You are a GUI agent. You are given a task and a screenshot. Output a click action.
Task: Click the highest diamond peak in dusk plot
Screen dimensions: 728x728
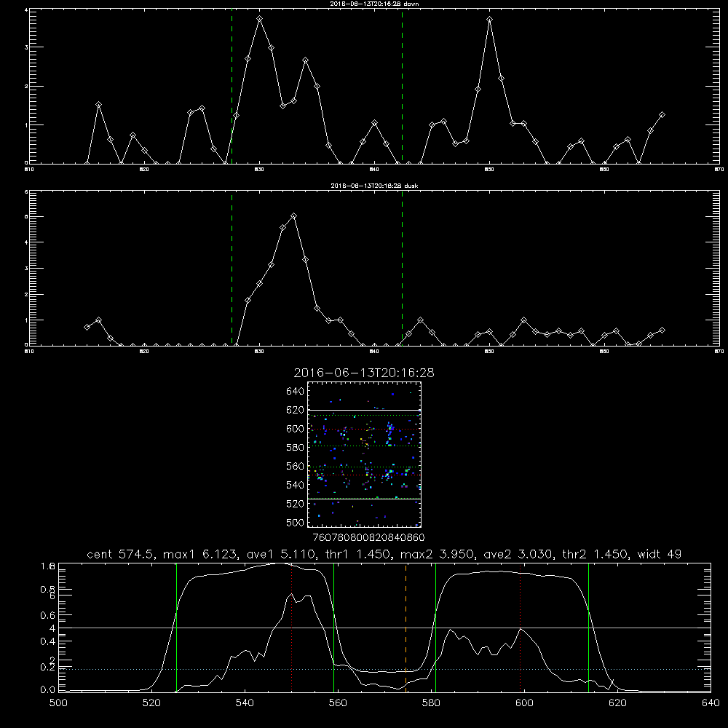pos(293,216)
